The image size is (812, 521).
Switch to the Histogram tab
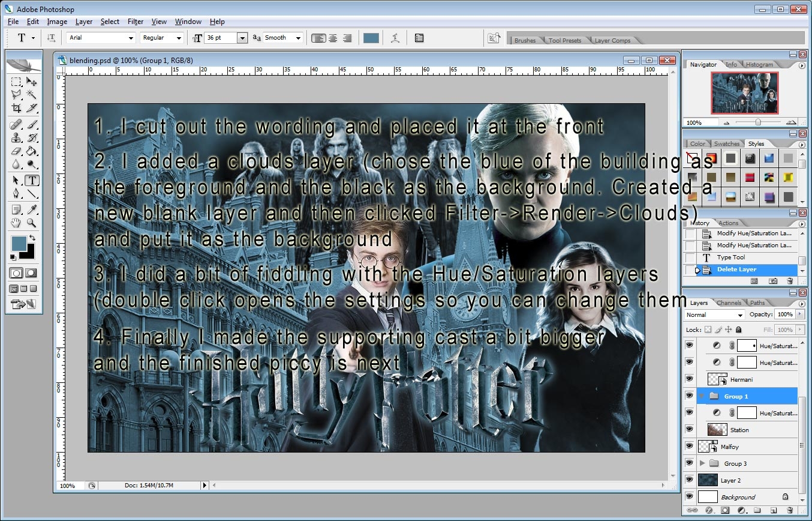759,64
